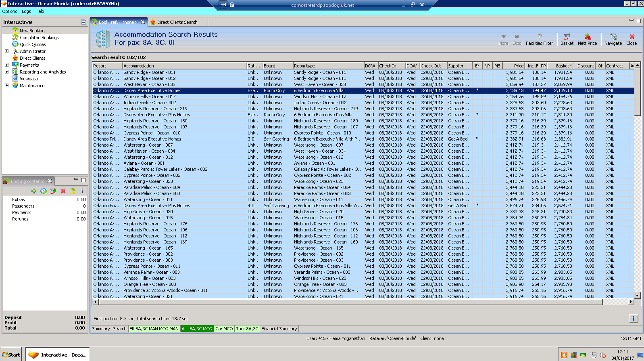Click the Java tray icon
The height and width of the screenshot is (361, 644).
pos(564,355)
